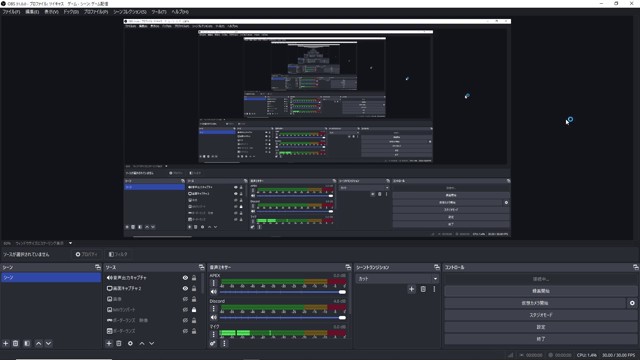Click the Discord volume slider handle
This screenshot has width=640, height=360.
342,318
